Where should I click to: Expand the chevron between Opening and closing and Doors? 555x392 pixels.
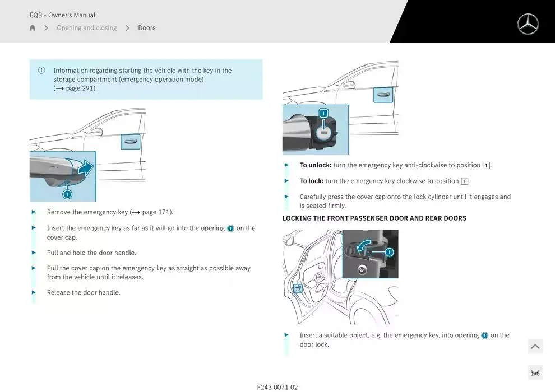[127, 27]
